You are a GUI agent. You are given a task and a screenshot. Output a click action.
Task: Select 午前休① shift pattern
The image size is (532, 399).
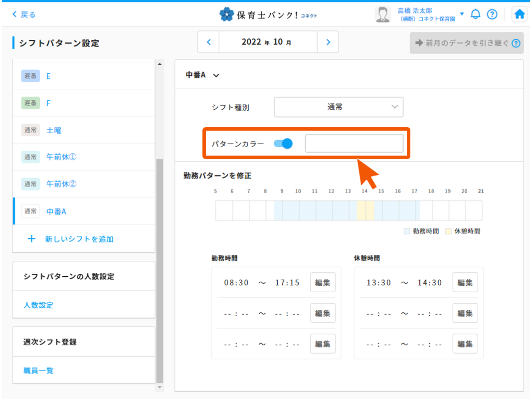(61, 157)
